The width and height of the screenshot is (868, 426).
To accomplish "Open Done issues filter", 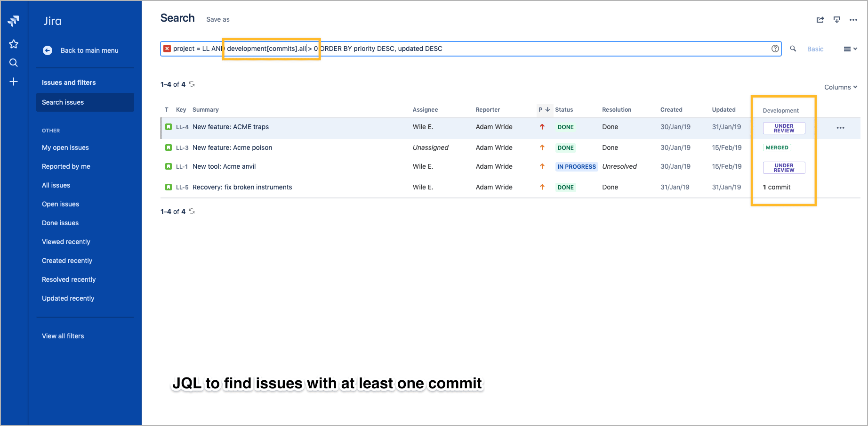I will (60, 223).
